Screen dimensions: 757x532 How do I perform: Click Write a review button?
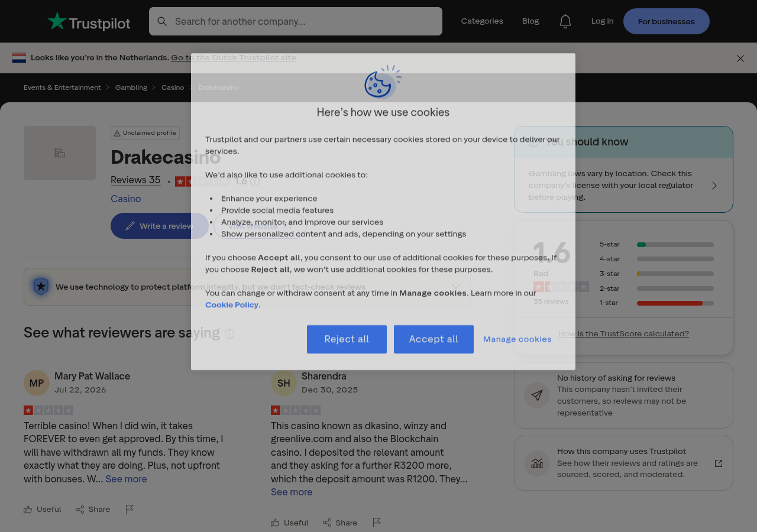(x=160, y=226)
